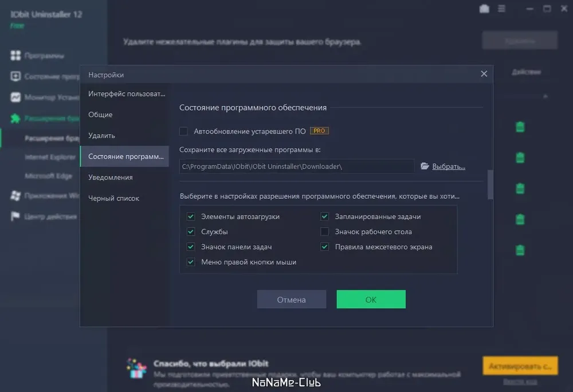Click the second green trash icon
The width and height of the screenshot is (573, 392).
pos(520,158)
